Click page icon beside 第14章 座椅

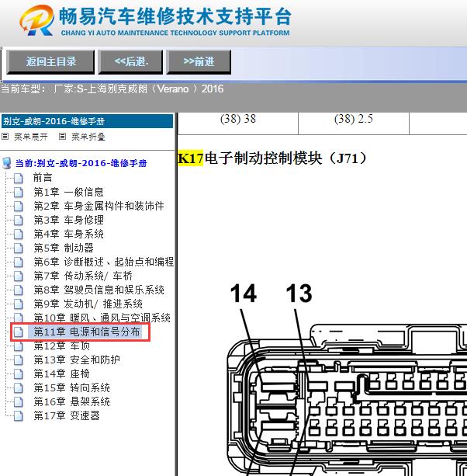click(18, 374)
